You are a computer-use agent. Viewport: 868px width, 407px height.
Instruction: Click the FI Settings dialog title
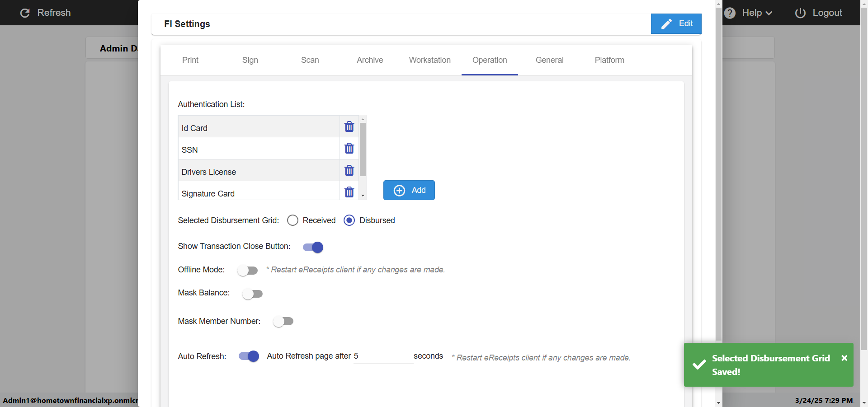(x=187, y=24)
